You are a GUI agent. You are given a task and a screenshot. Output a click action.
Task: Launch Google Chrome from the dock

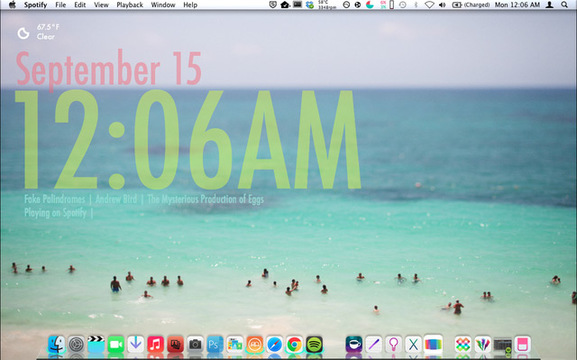[x=294, y=345]
